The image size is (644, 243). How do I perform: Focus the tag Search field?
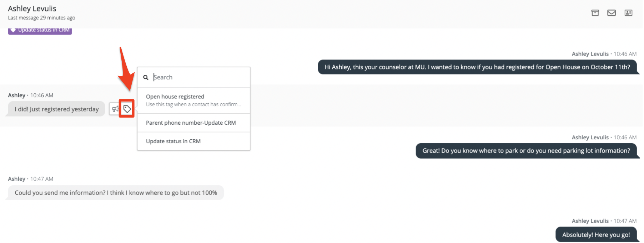(x=200, y=77)
